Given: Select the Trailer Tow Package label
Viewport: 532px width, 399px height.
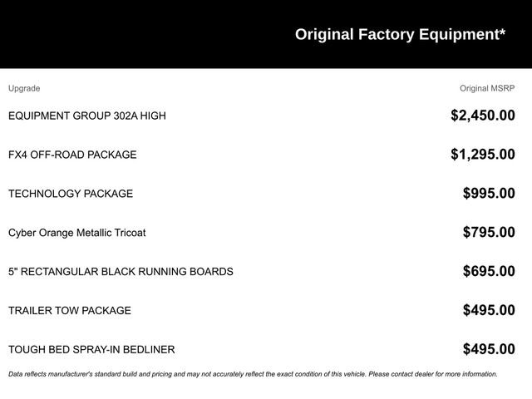Looking at the screenshot, I should click(x=70, y=311).
